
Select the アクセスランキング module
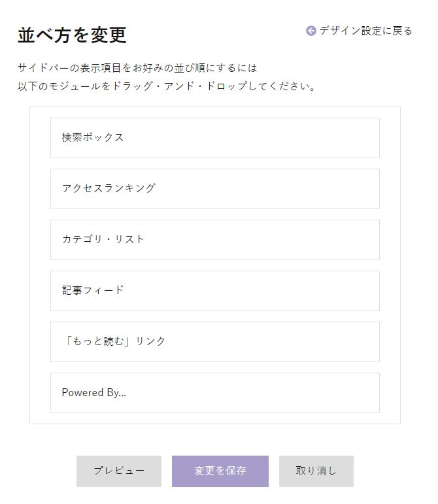click(214, 189)
